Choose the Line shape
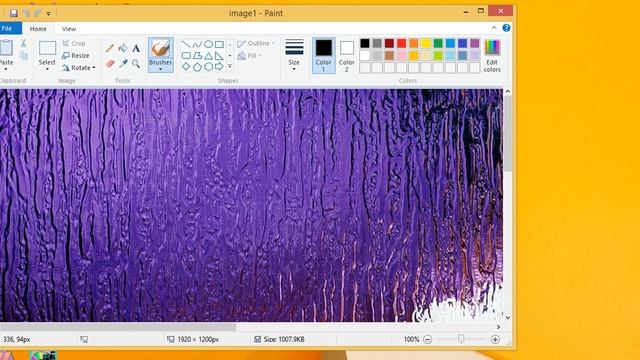This screenshot has height=360, width=640. click(186, 44)
